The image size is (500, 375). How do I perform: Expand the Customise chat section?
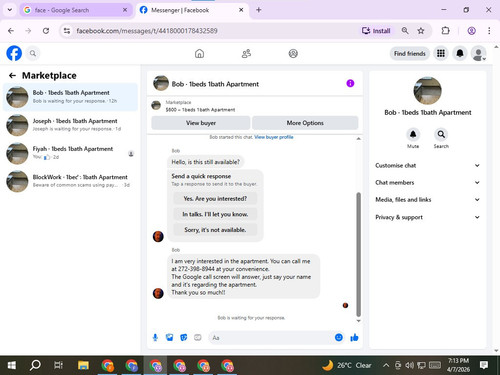click(x=428, y=165)
